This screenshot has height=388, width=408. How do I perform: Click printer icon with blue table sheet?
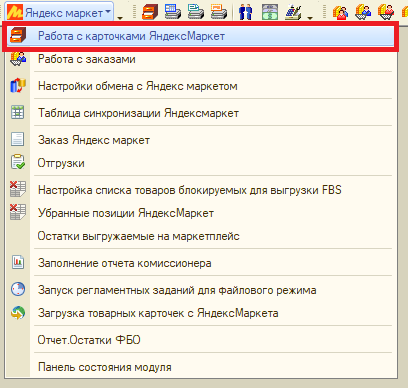click(173, 12)
